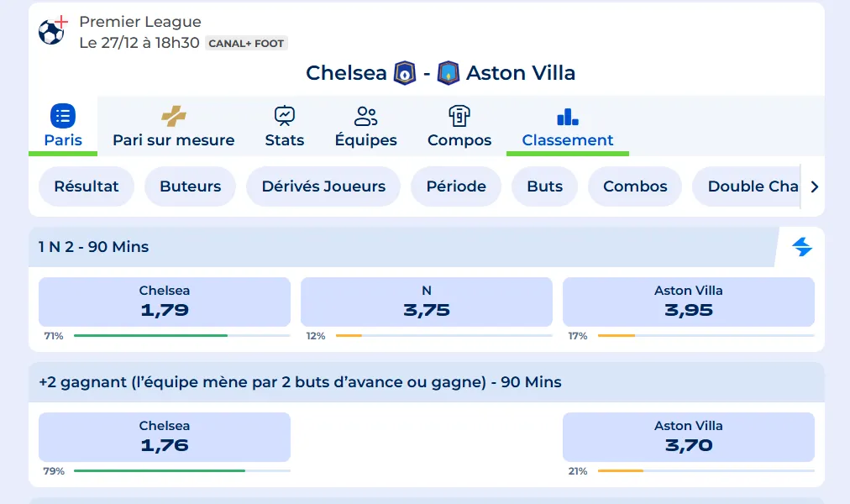Pick Aston Villa 3,70 in +2 gagnant market
Image resolution: width=850 pixels, height=504 pixels.
tap(689, 437)
